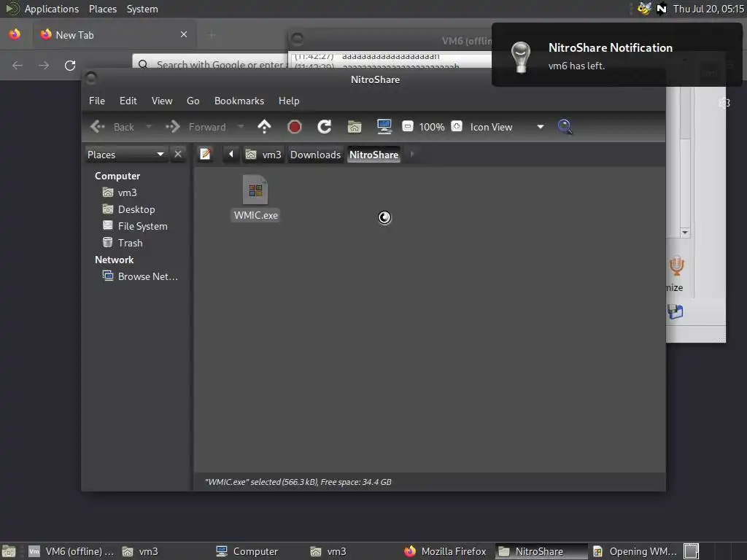Open NitroShare window menu button
747x560 pixels.
pos(91,78)
